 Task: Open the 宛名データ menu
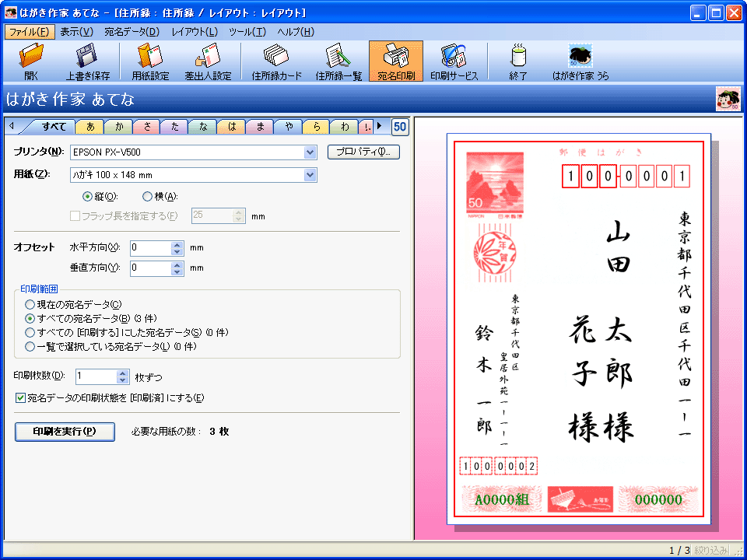[x=132, y=32]
